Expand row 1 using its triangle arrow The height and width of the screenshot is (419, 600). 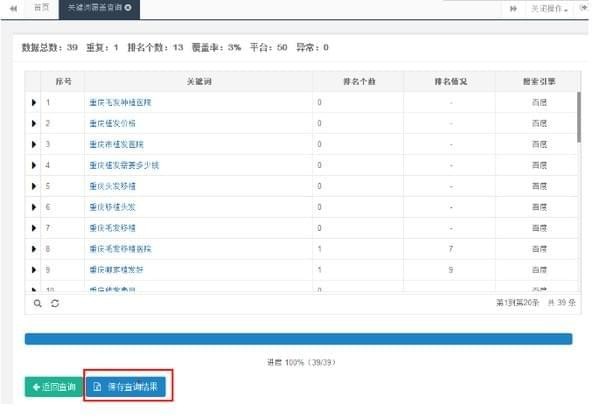pos(33,102)
